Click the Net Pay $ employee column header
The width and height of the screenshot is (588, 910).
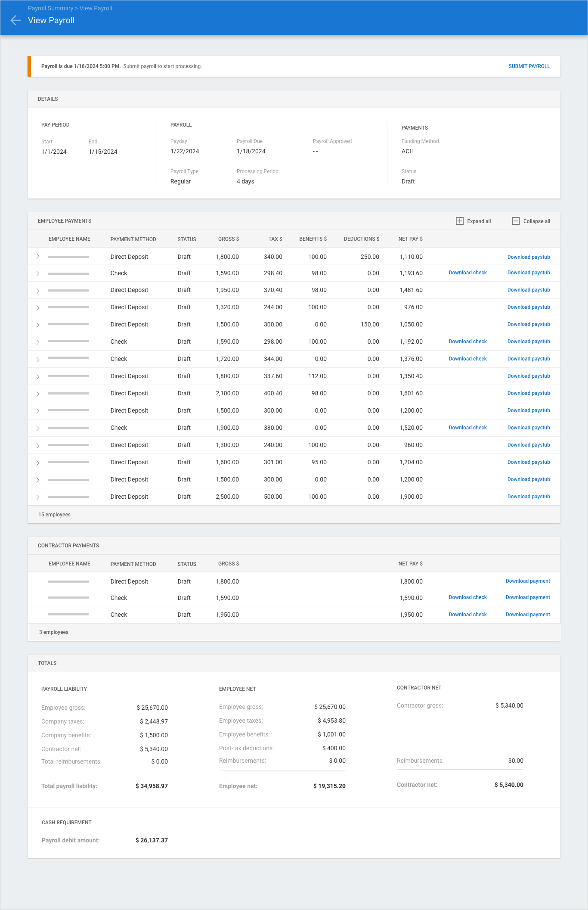point(410,239)
